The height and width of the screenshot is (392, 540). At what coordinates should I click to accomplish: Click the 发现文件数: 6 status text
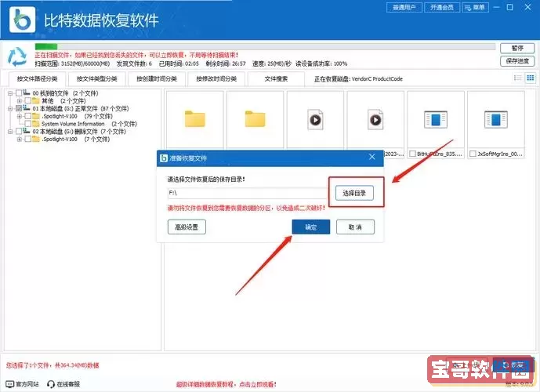[x=134, y=64]
